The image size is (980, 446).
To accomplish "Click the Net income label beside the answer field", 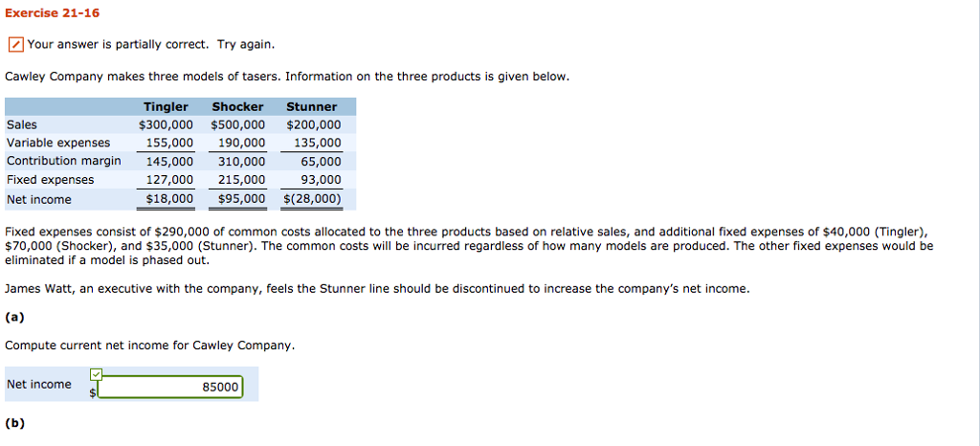I will coord(39,385).
